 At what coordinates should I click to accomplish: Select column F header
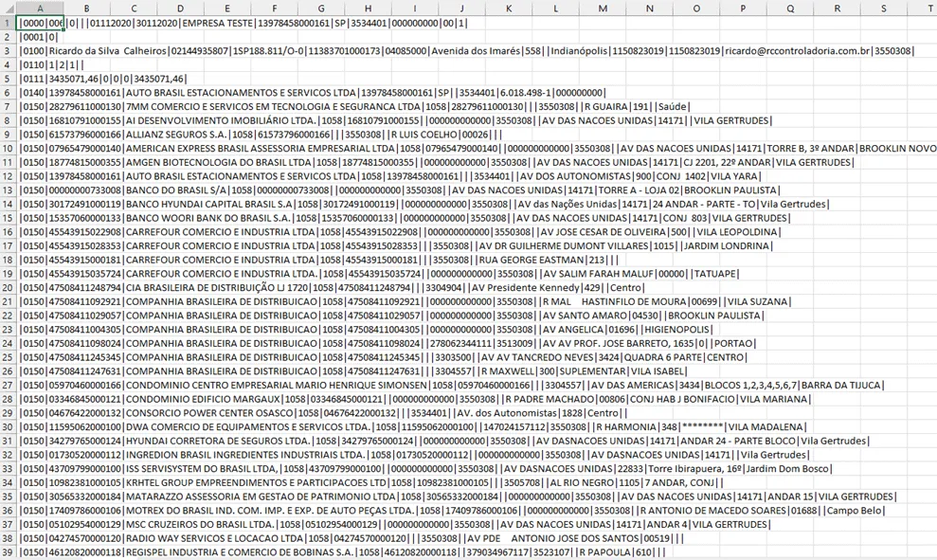pyautogui.click(x=275, y=9)
